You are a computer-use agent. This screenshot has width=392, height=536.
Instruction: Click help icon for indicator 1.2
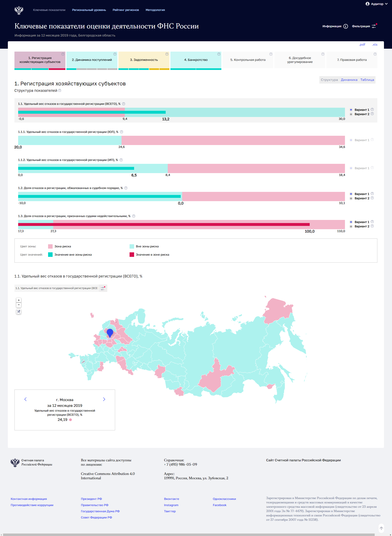(126, 188)
